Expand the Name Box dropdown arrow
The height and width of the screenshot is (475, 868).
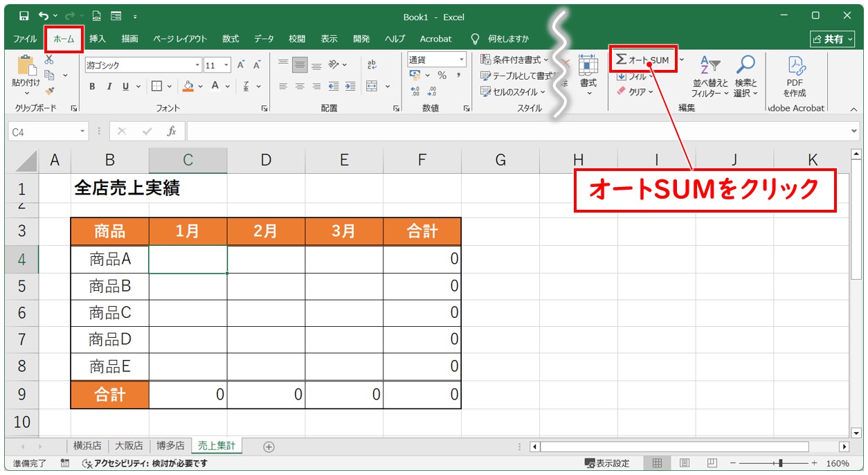[82, 131]
